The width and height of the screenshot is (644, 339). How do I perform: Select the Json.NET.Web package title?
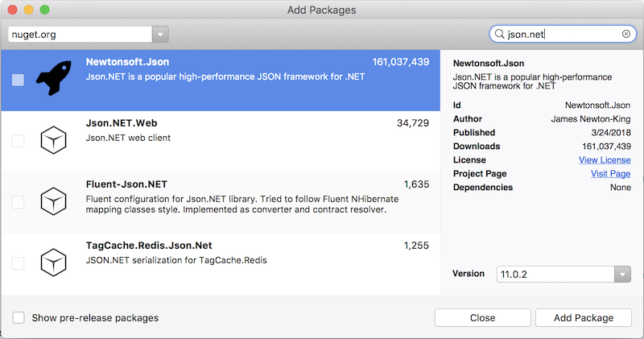coord(122,123)
